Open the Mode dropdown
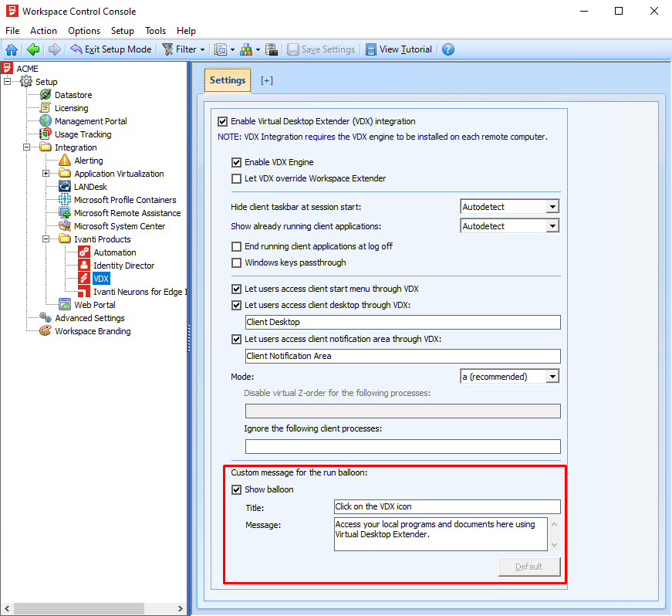Image resolution: width=672 pixels, height=616 pixels. tap(509, 377)
